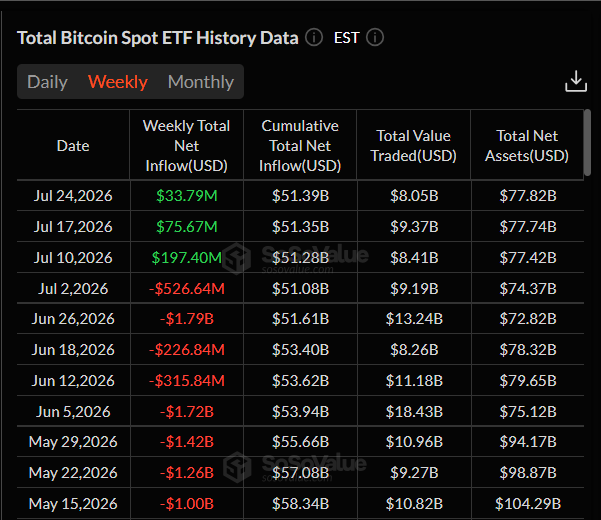
Task: Select the May 15,2026 date cell
Action: click(73, 504)
